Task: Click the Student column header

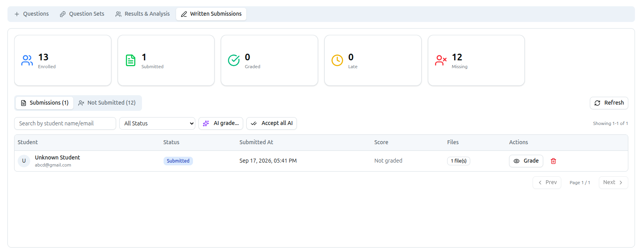Action: (28, 142)
